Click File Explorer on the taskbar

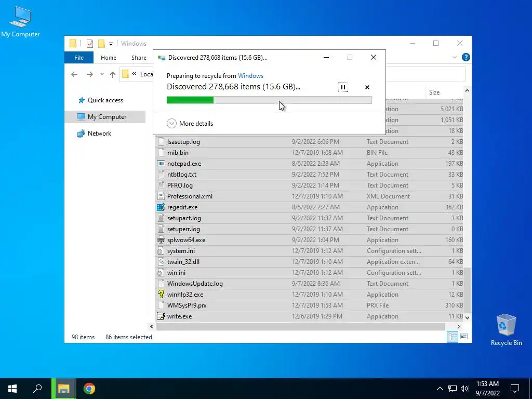(64, 389)
